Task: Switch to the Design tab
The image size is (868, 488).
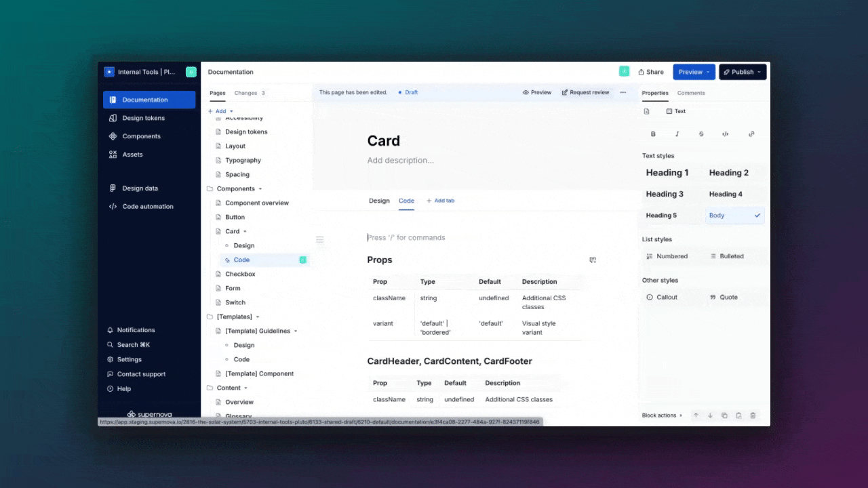Action: pos(379,201)
